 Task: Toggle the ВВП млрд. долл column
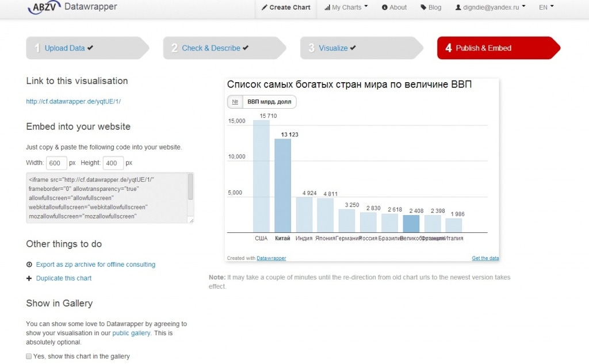tap(268, 102)
